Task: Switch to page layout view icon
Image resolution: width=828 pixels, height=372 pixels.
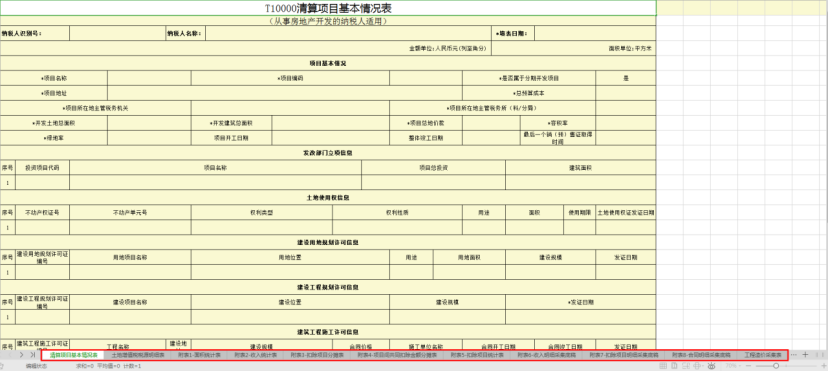Action: pos(674,366)
